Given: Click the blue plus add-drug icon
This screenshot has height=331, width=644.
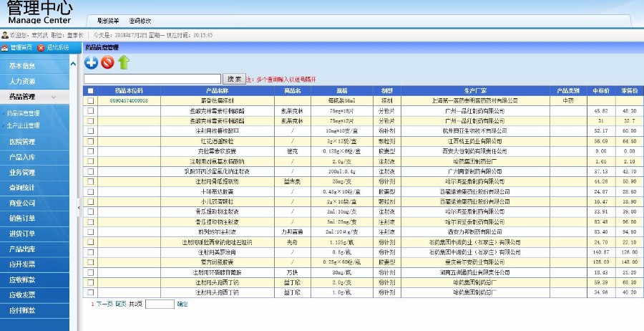Looking at the screenshot, I should pos(91,62).
